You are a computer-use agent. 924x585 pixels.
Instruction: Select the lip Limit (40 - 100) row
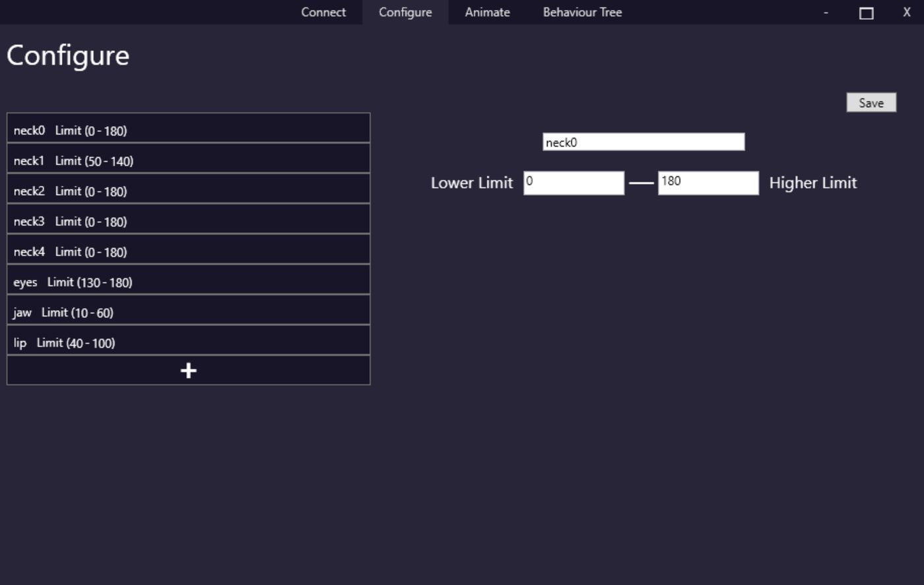tap(189, 340)
